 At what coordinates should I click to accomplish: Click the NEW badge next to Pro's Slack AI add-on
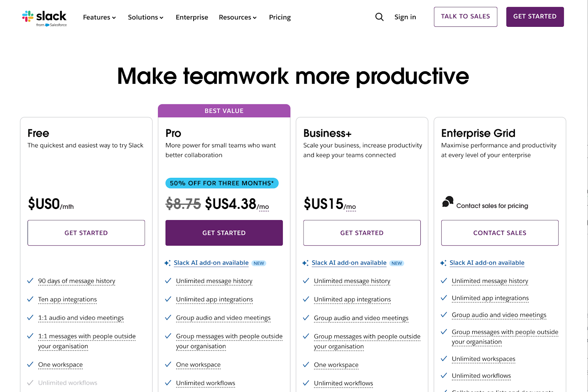click(x=259, y=263)
